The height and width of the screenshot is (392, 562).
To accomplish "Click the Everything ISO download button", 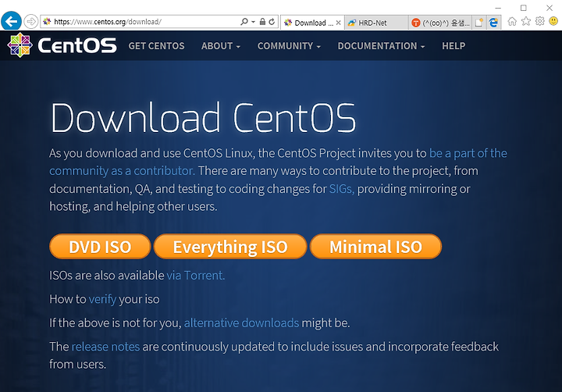I will (230, 247).
